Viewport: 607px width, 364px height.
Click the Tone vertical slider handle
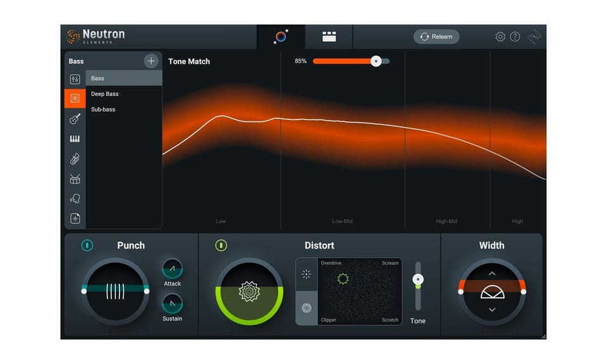(x=418, y=279)
